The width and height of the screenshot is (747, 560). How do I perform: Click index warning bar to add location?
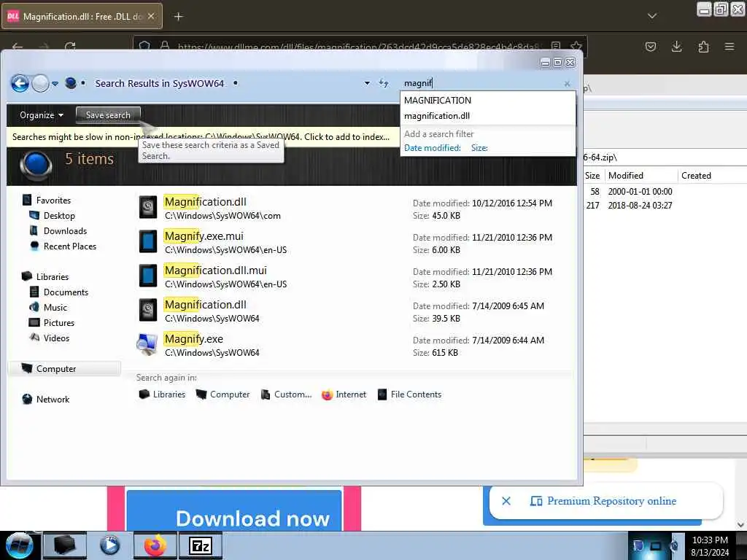[203, 137]
